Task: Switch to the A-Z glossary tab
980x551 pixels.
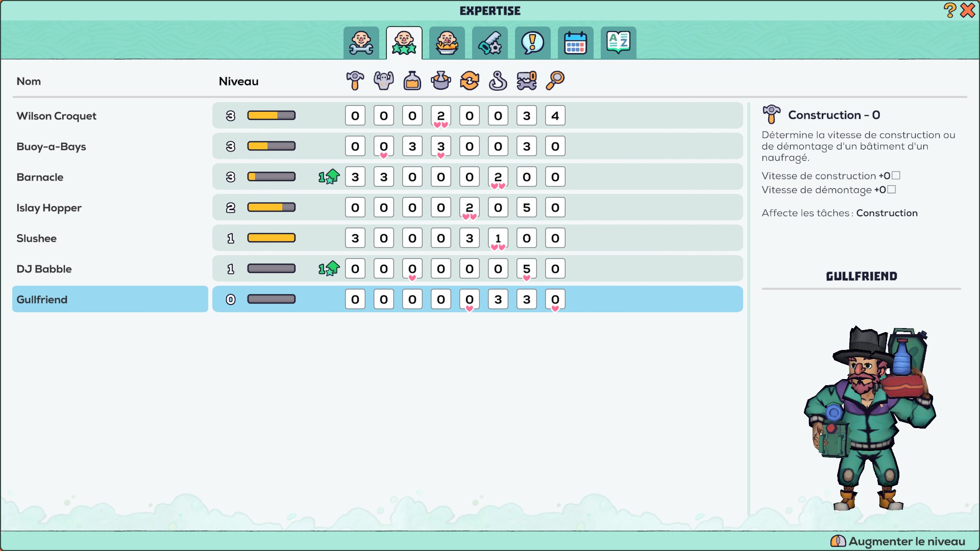Action: [618, 43]
